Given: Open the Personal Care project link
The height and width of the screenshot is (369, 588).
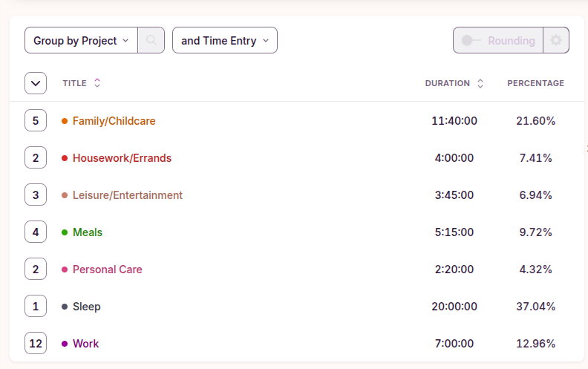Looking at the screenshot, I should 107,269.
